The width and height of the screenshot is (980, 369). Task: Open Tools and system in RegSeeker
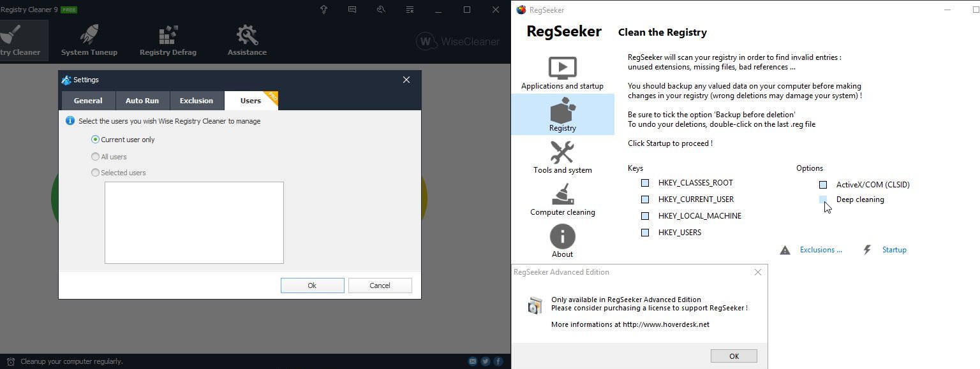coord(562,157)
